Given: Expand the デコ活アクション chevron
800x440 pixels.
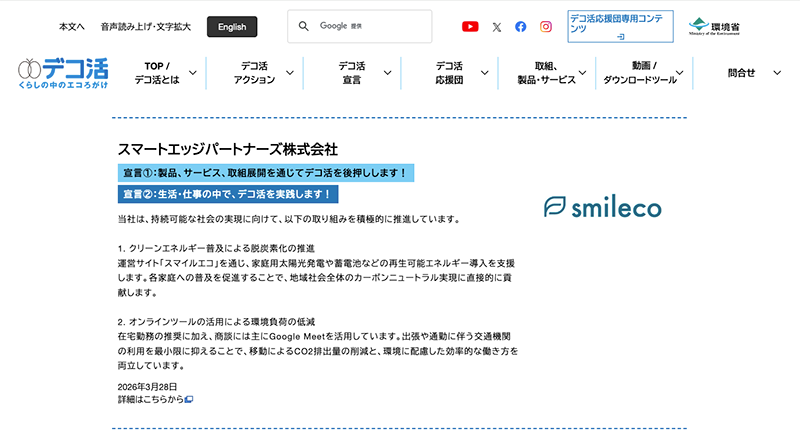Looking at the screenshot, I should coord(290,72).
